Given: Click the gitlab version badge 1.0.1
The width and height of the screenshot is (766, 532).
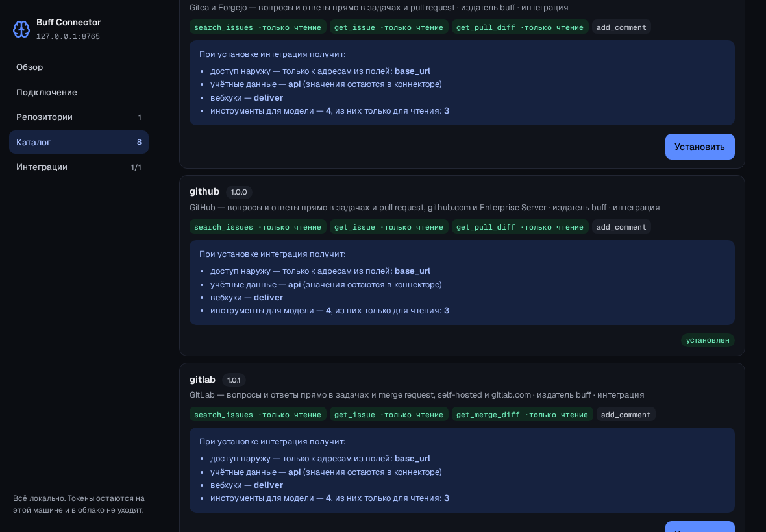Looking at the screenshot, I should 234,380.
